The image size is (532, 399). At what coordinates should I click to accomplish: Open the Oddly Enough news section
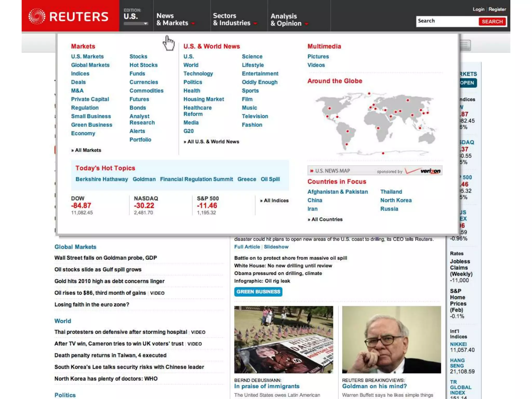point(260,82)
